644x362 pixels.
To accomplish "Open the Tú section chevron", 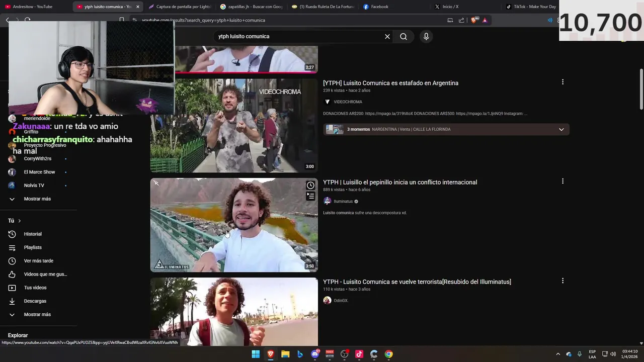I will coord(20,221).
